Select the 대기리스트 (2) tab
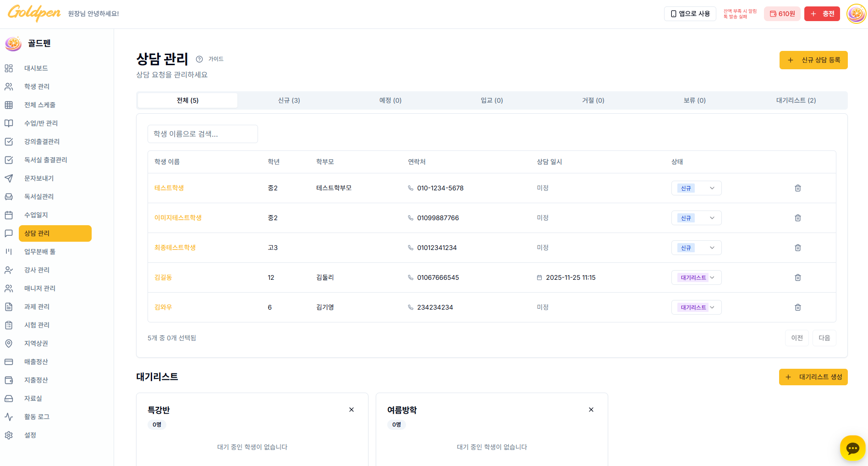This screenshot has height=466, width=868. [x=796, y=100]
